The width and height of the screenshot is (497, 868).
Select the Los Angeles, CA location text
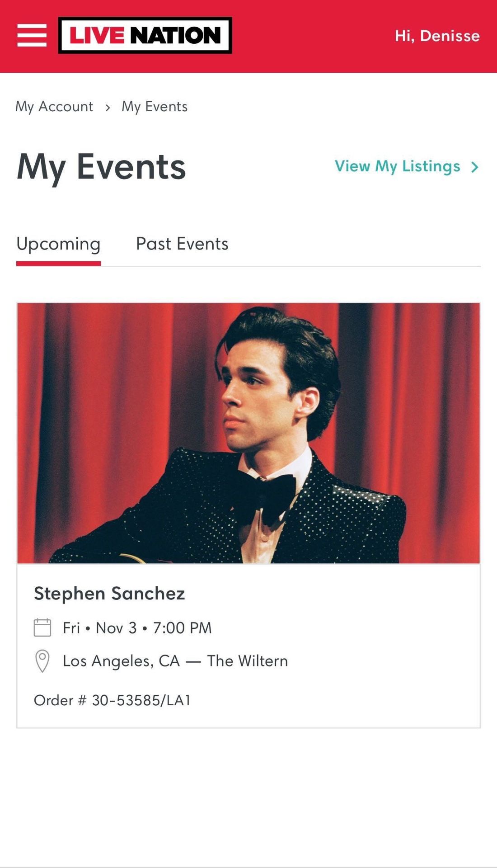pos(121,661)
